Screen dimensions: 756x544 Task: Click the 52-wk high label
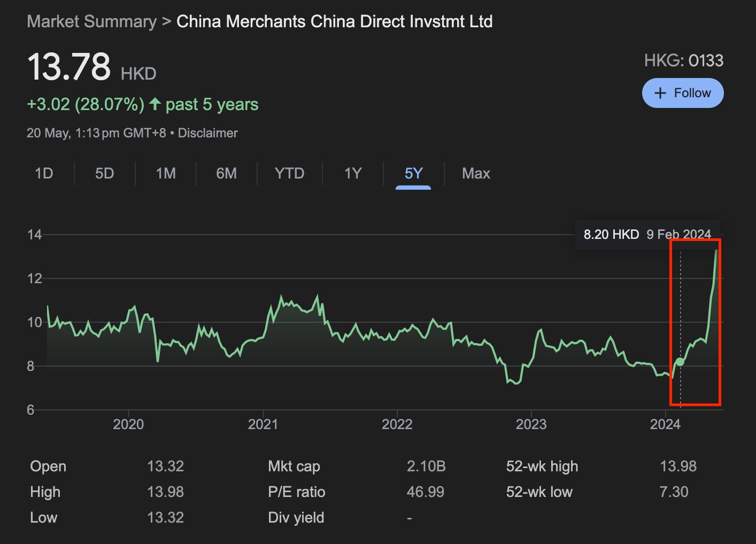click(x=542, y=466)
